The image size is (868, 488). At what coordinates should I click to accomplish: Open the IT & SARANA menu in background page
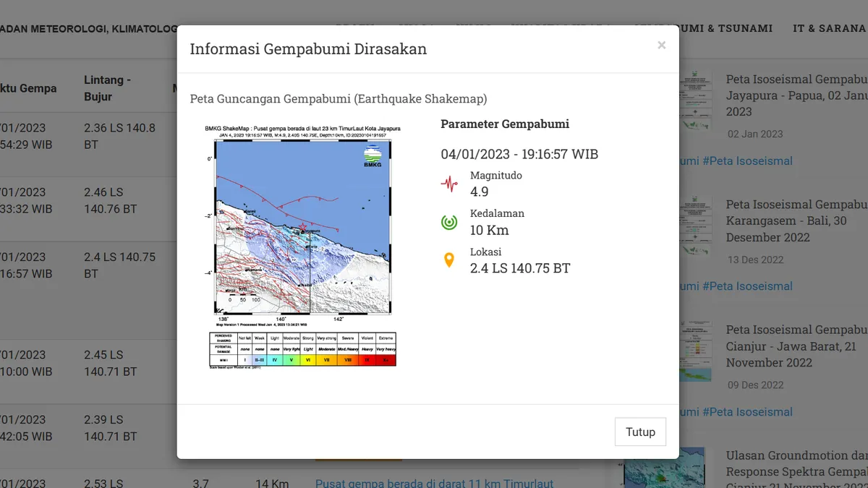pyautogui.click(x=830, y=28)
